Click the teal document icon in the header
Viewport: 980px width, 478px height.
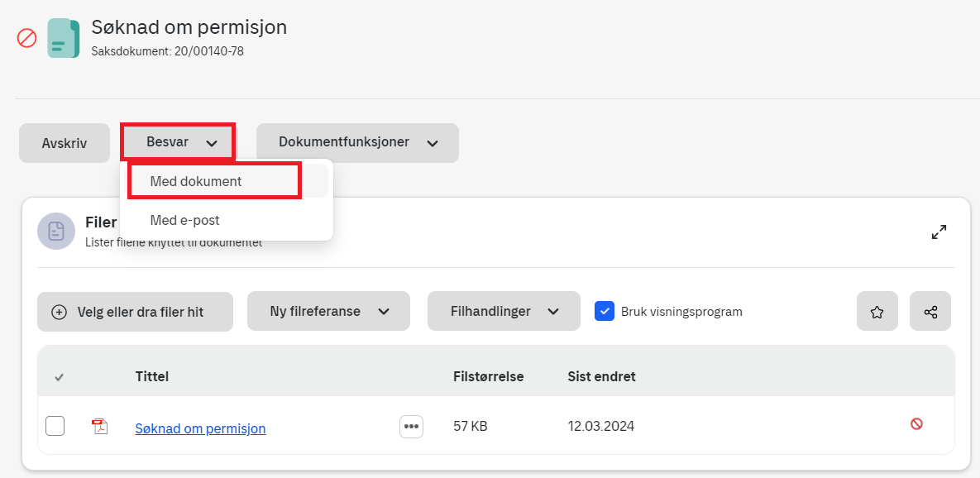(64, 39)
